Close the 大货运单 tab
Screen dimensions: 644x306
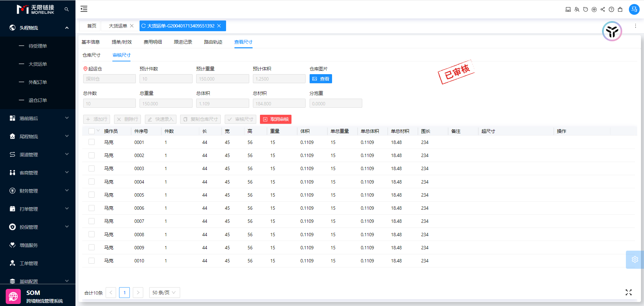click(132, 26)
